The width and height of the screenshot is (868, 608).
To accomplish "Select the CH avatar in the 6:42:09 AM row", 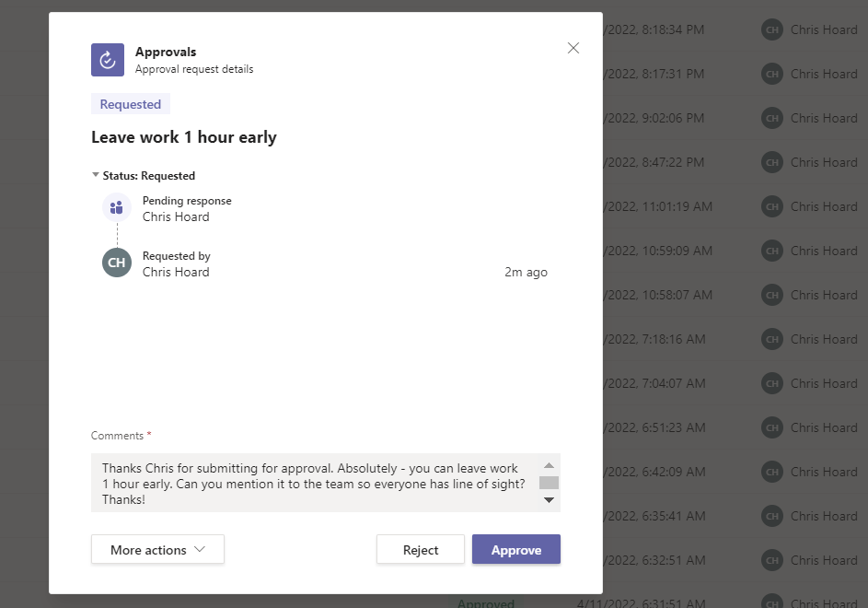I will [771, 472].
